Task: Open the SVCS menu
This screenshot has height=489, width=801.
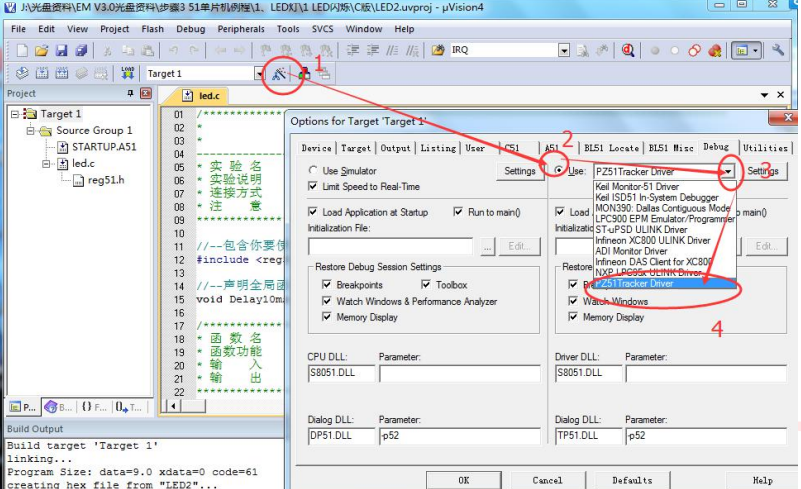Action: 323,29
